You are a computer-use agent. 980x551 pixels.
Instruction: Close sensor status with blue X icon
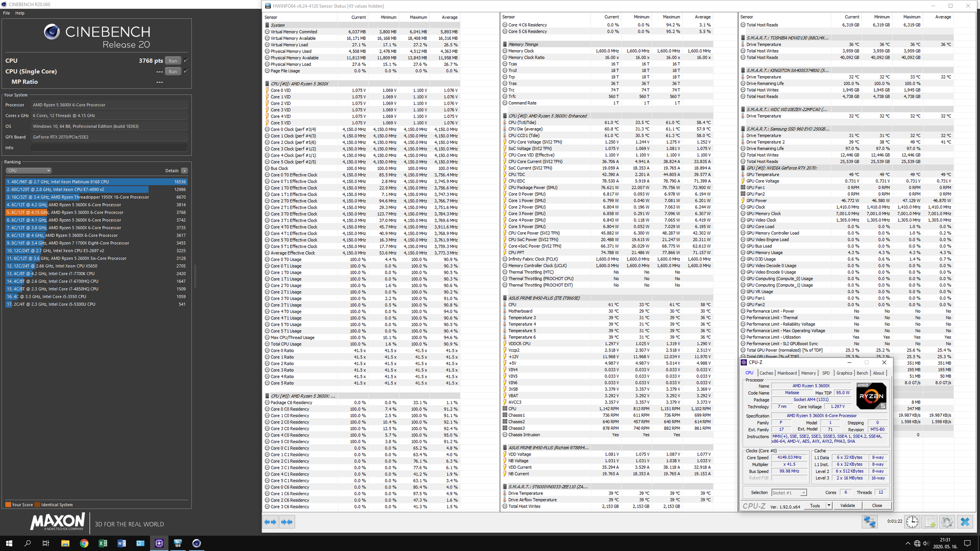click(x=965, y=522)
